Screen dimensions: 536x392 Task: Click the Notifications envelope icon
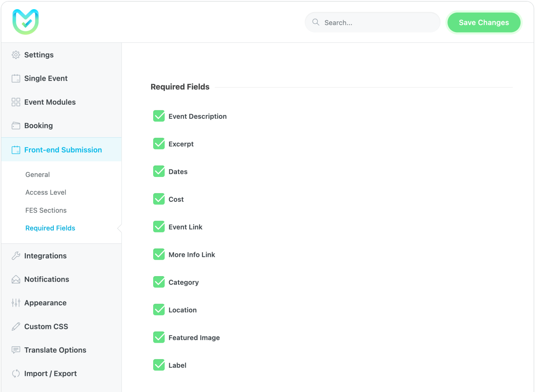pyautogui.click(x=16, y=279)
